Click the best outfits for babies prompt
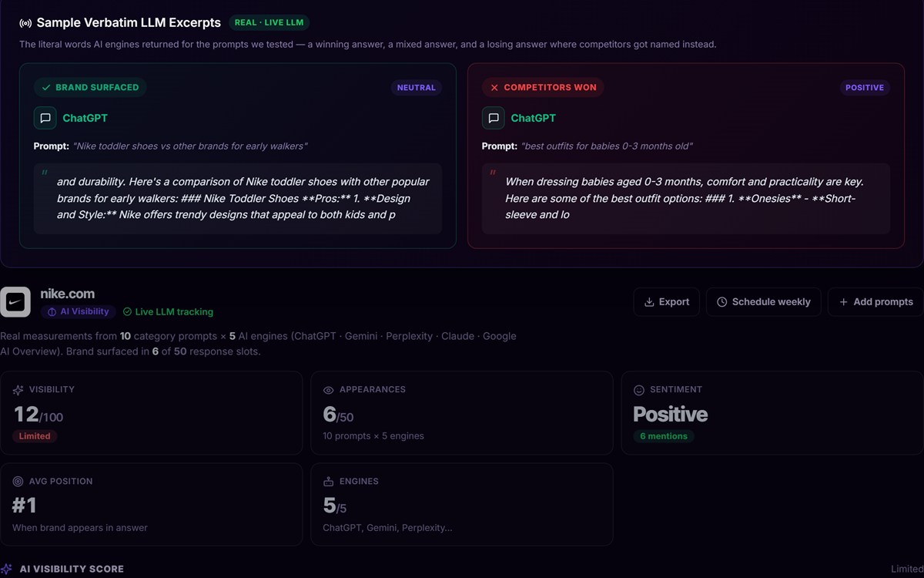924x578 pixels. [607, 146]
